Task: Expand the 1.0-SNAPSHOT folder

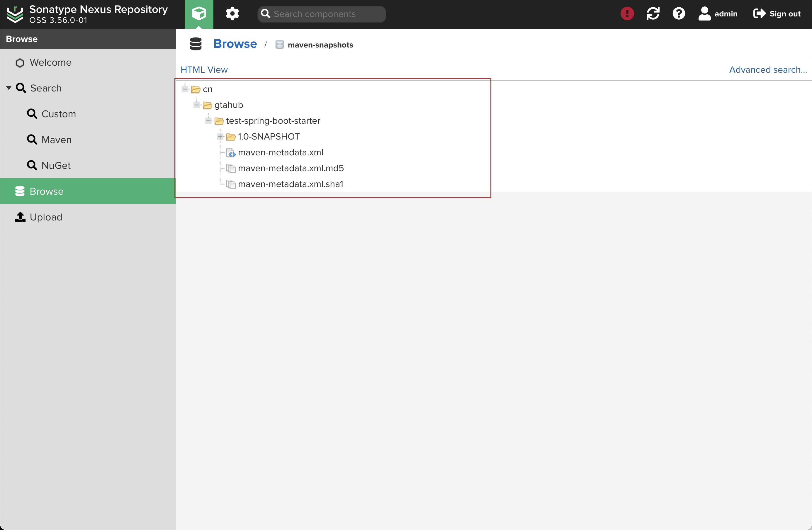Action: click(x=220, y=137)
